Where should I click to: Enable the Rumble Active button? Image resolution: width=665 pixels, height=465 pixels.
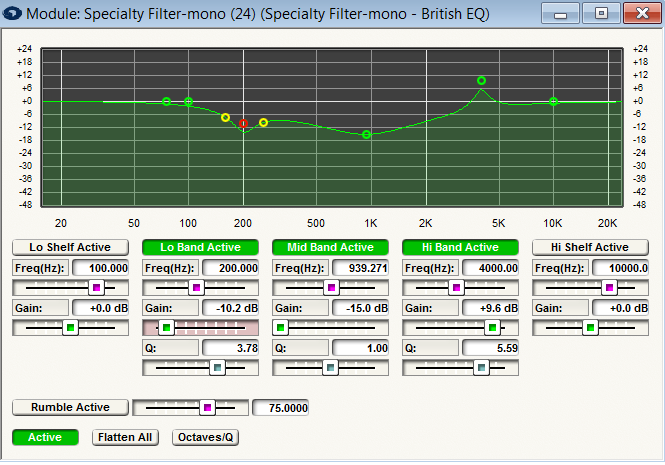click(70, 407)
